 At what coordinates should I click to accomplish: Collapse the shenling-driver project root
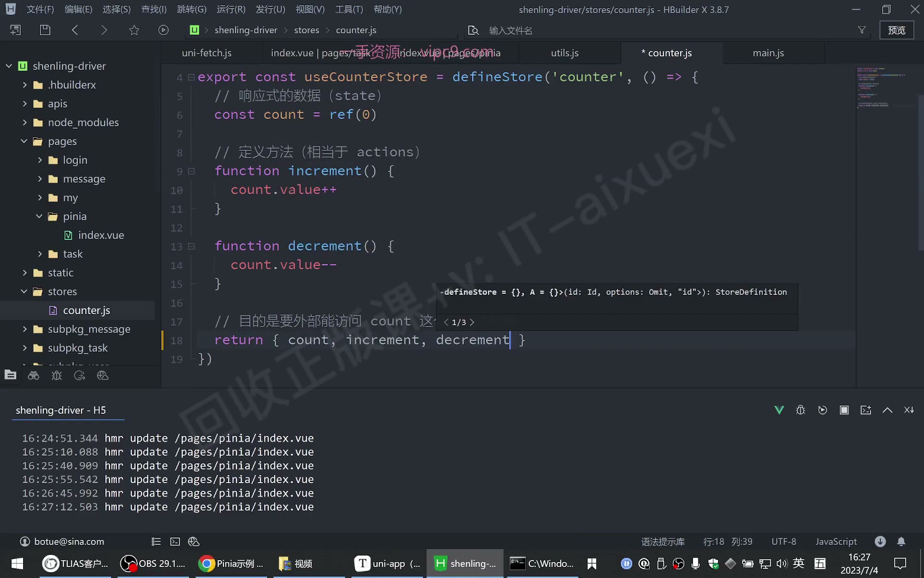click(x=9, y=66)
